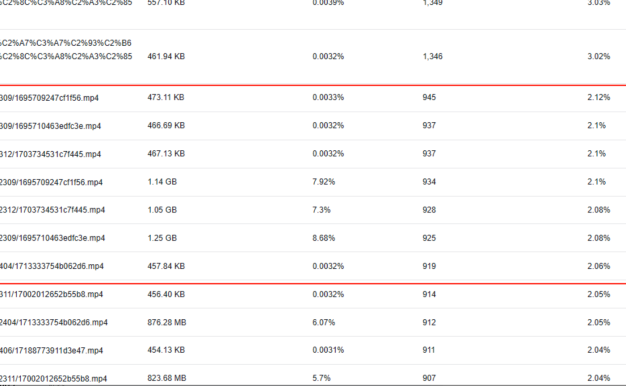Open 2404/1713333754b062d6.mp4 file link

[53, 323]
